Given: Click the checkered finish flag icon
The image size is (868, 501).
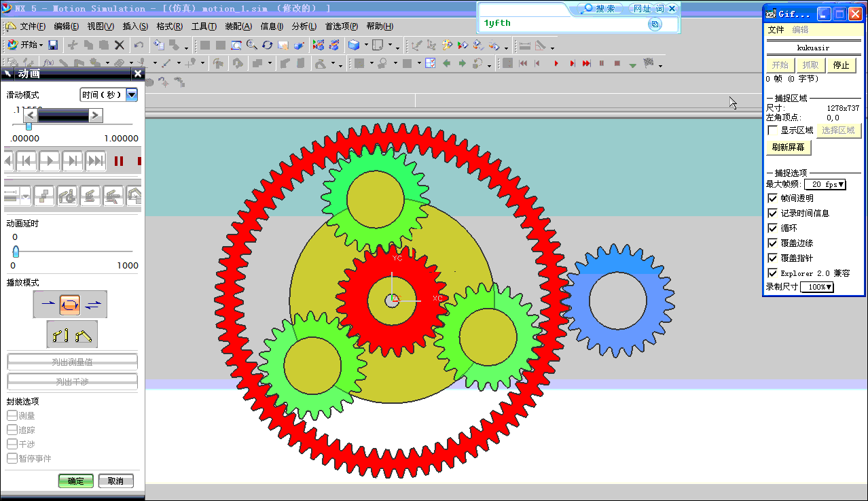Looking at the screenshot, I should tap(648, 63).
